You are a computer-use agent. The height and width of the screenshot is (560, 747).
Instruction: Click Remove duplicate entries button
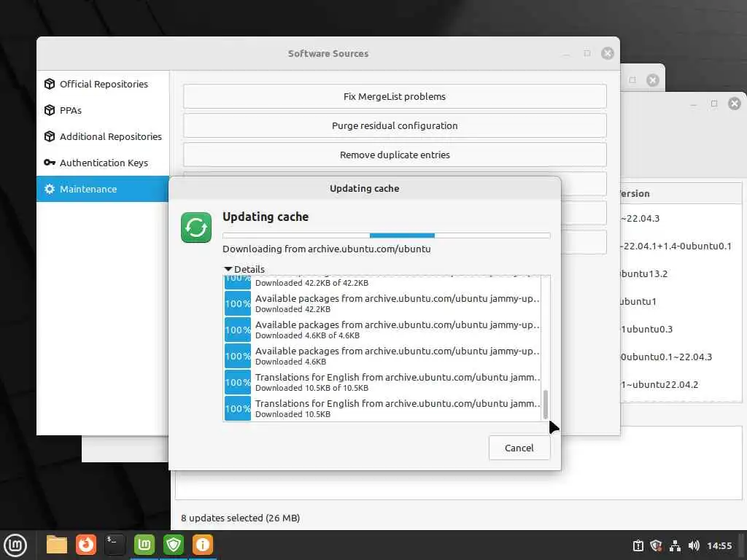395,155
